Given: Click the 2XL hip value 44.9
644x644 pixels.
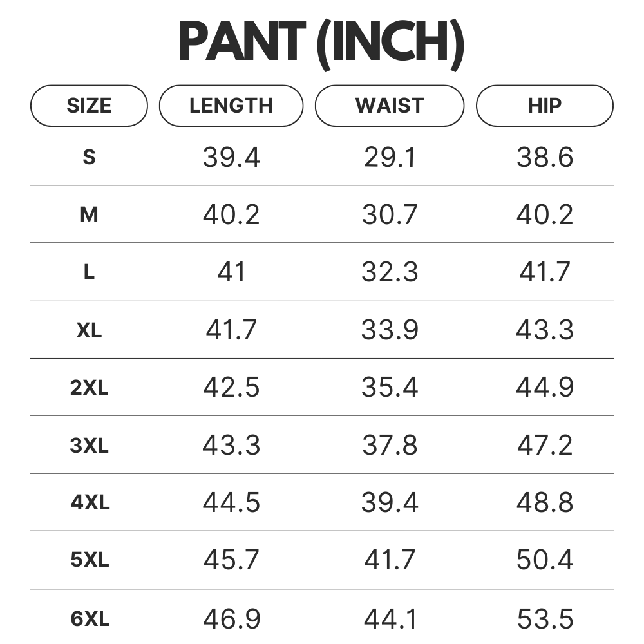Looking at the screenshot, I should [x=545, y=388].
